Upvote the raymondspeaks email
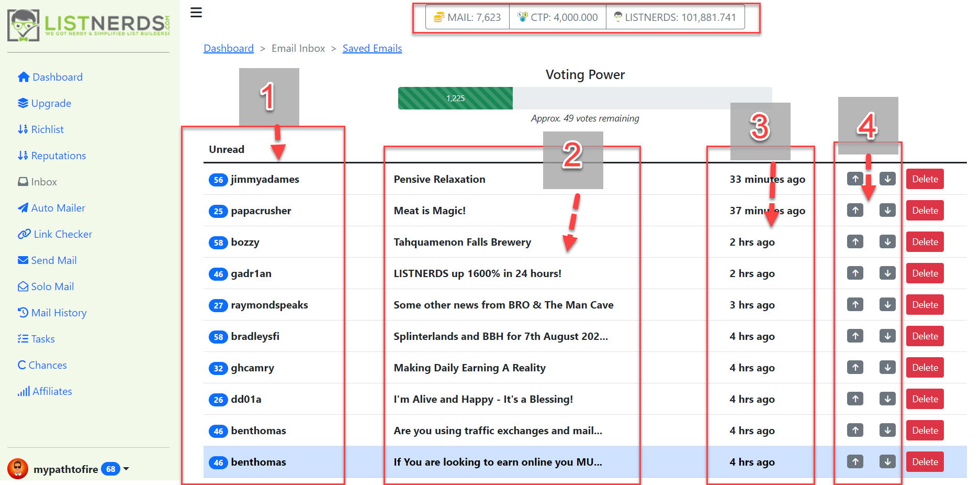 tap(855, 305)
